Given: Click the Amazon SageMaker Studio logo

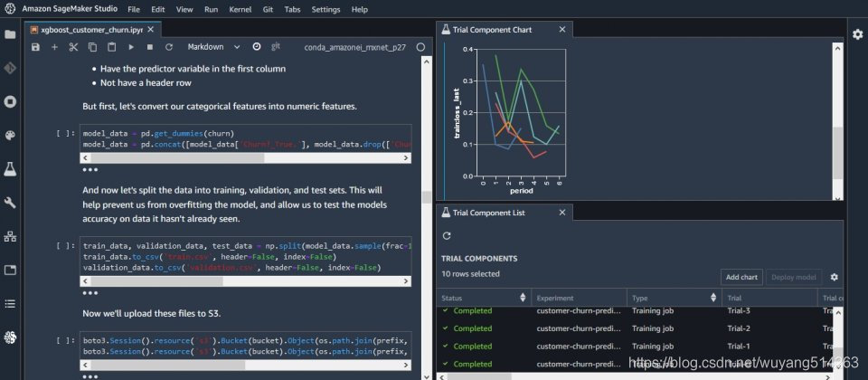Looking at the screenshot, I should pos(10,9).
